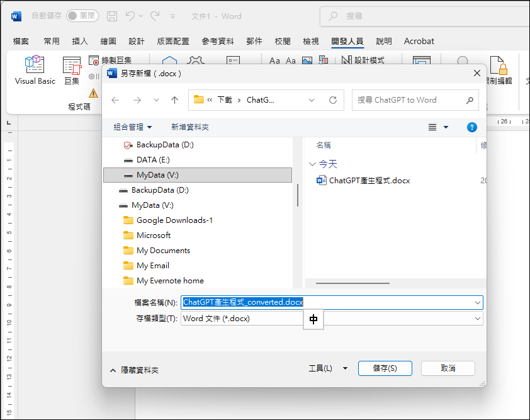Switch to Acrobat tab
Image resolution: width=530 pixels, height=420 pixels.
(x=419, y=42)
